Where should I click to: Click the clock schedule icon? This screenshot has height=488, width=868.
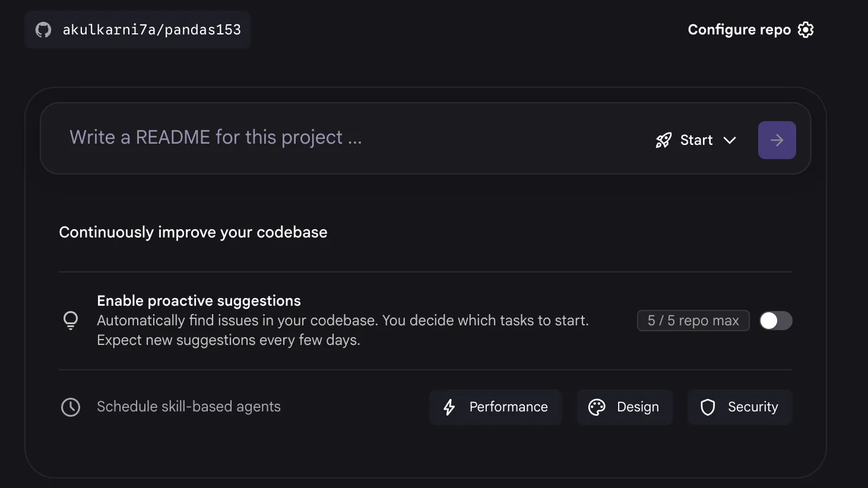point(71,407)
